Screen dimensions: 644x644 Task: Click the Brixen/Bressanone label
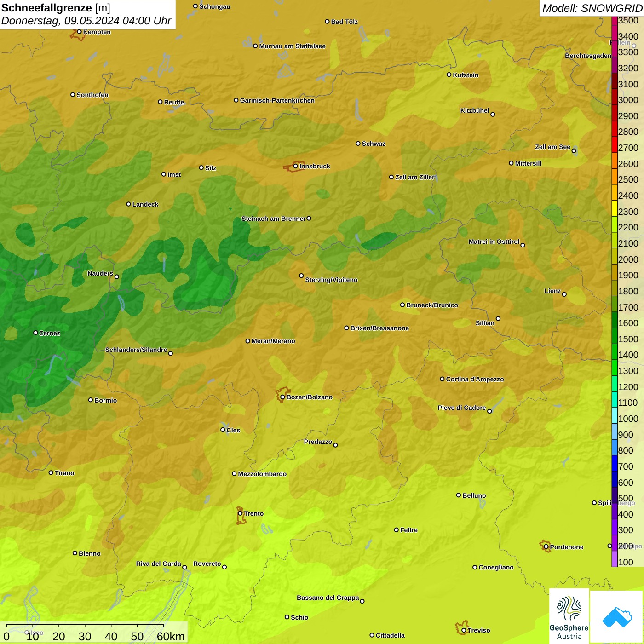point(379,328)
